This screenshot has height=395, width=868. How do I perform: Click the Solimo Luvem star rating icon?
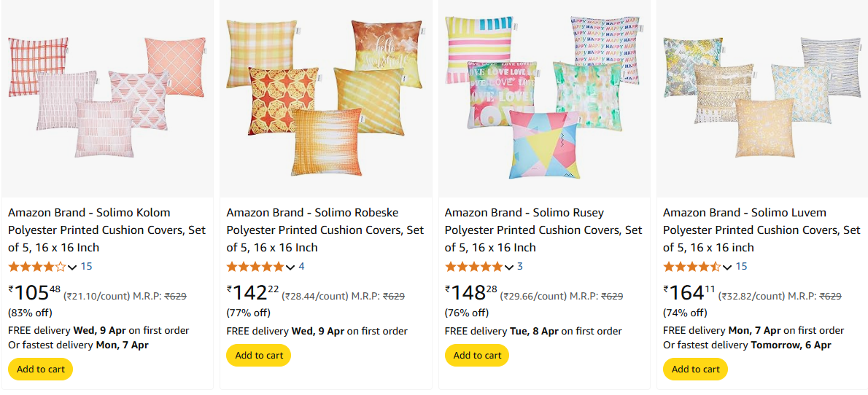click(692, 267)
